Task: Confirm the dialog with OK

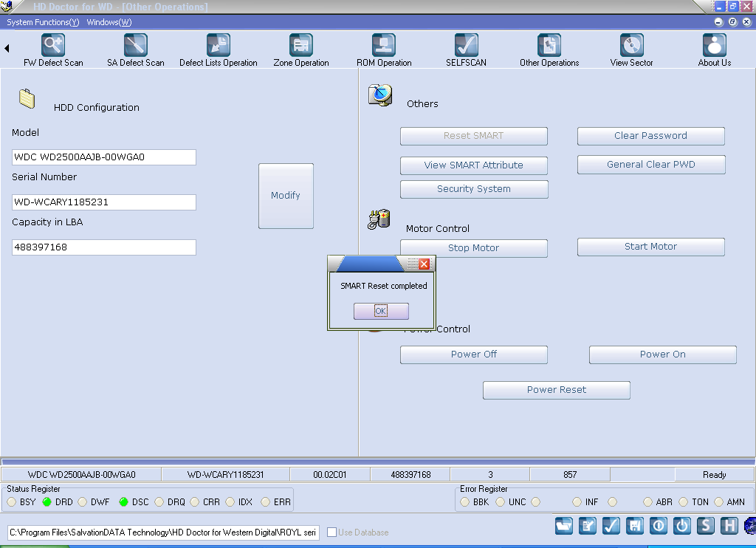Action: [381, 311]
